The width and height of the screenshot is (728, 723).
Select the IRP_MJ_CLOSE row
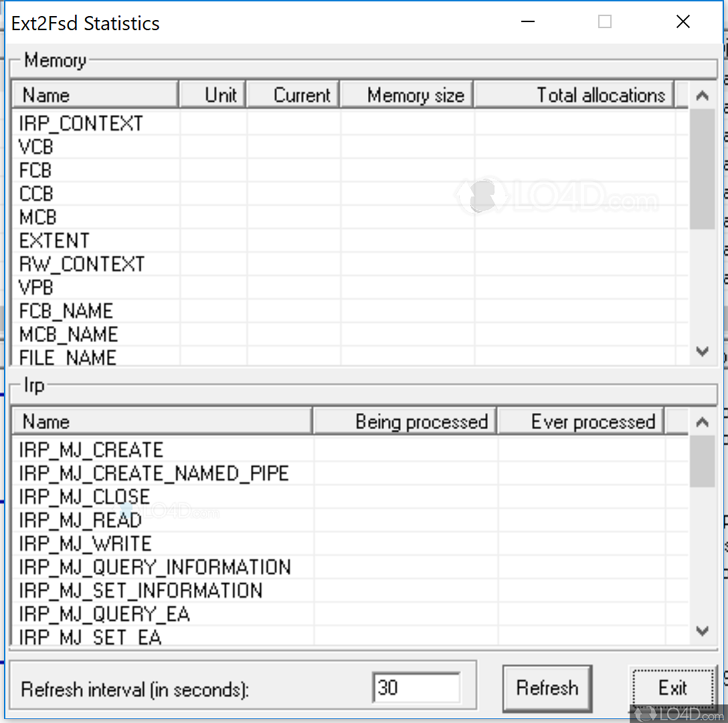(x=351, y=497)
